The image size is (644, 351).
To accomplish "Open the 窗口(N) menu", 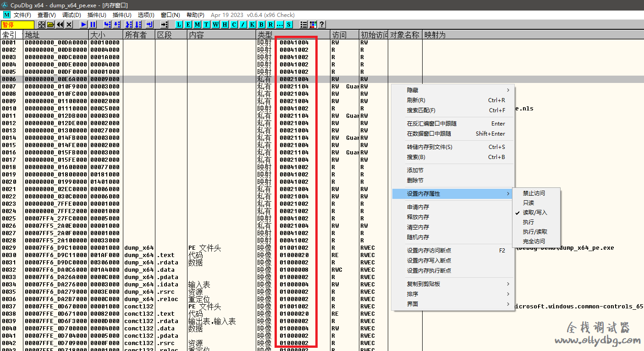I will click(x=170, y=15).
